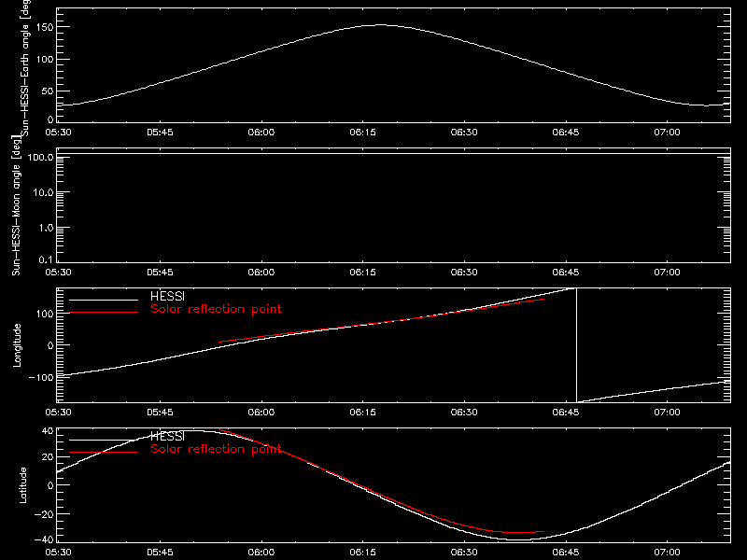
Task: Click white HESSI legend line in Longitude plot
Action: pyautogui.click(x=104, y=300)
